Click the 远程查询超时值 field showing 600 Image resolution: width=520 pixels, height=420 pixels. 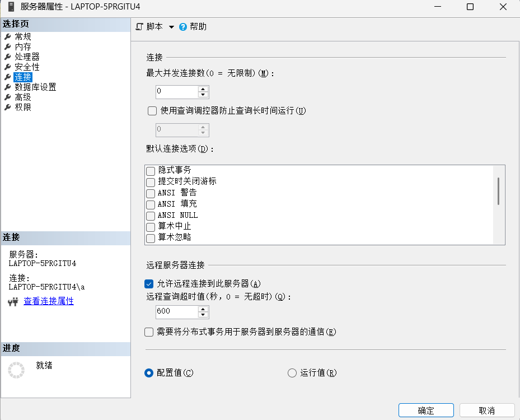pos(177,312)
